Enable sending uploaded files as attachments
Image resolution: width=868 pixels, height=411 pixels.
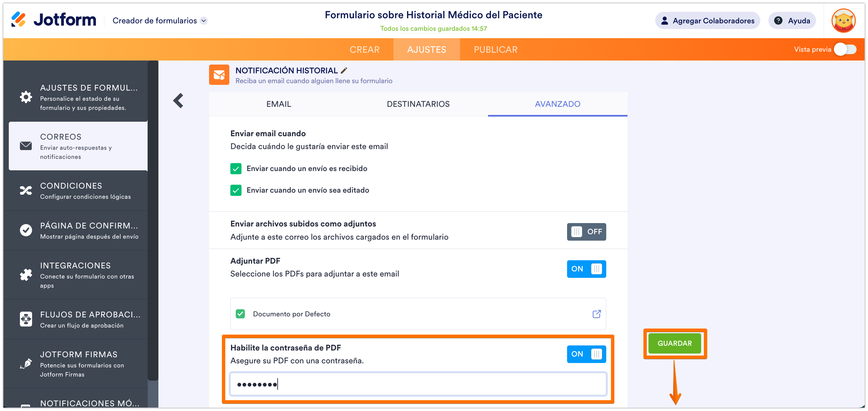(x=586, y=232)
